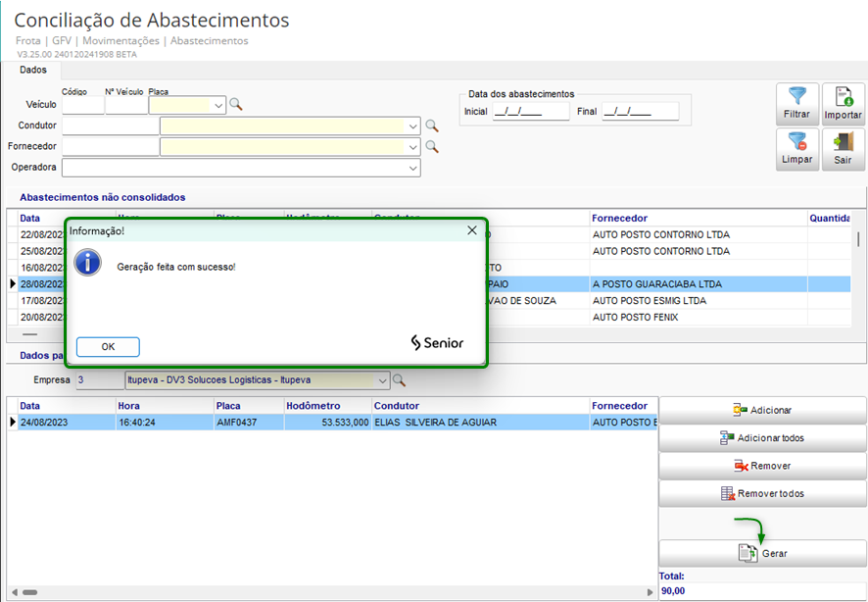Click the Remover button
This screenshot has width=868, height=602.
(762, 466)
